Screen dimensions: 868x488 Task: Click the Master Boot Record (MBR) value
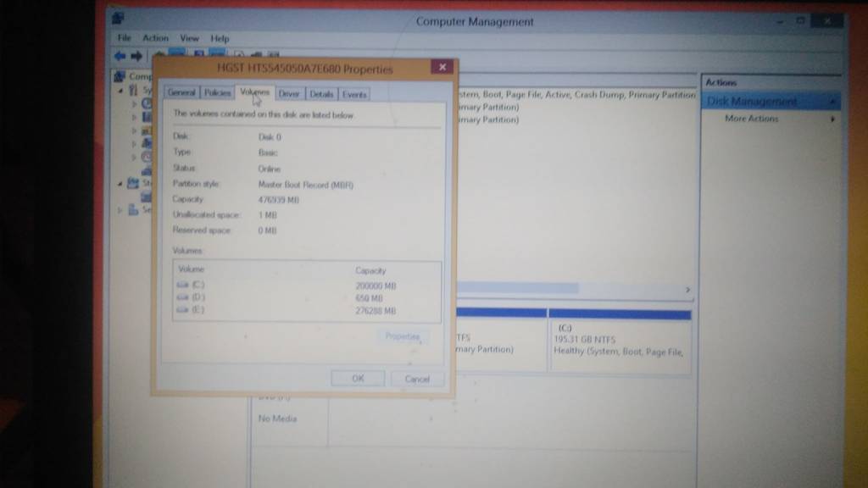click(x=305, y=185)
